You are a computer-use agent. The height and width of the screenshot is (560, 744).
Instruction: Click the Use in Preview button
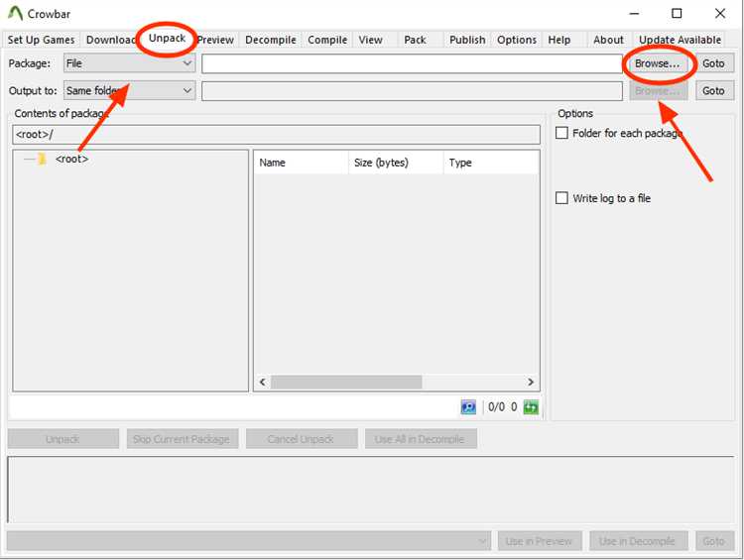540,541
